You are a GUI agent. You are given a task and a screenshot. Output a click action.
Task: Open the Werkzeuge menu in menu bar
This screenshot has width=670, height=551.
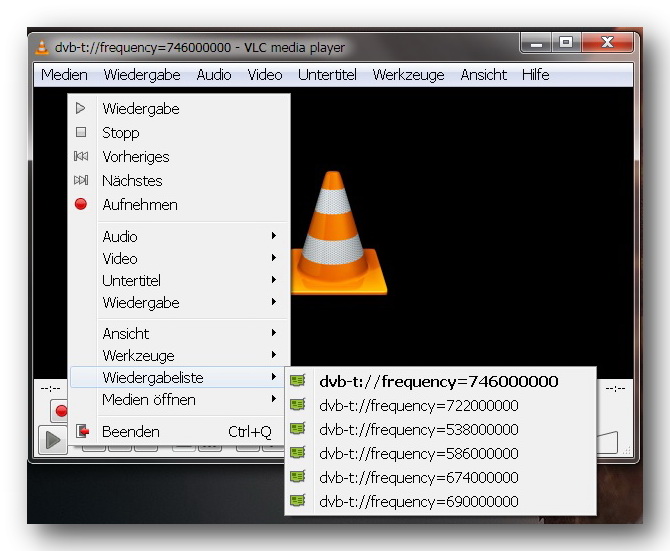pos(408,75)
